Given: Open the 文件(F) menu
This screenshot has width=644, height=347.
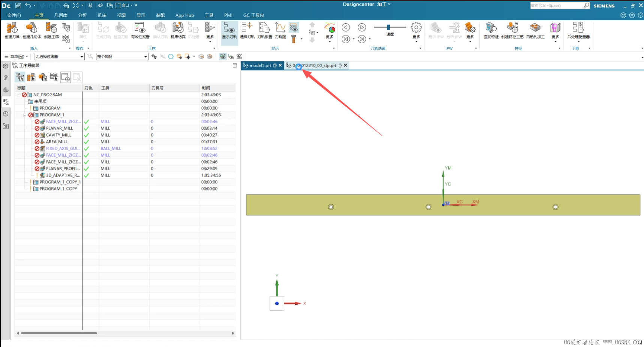Looking at the screenshot, I should pyautogui.click(x=14, y=15).
